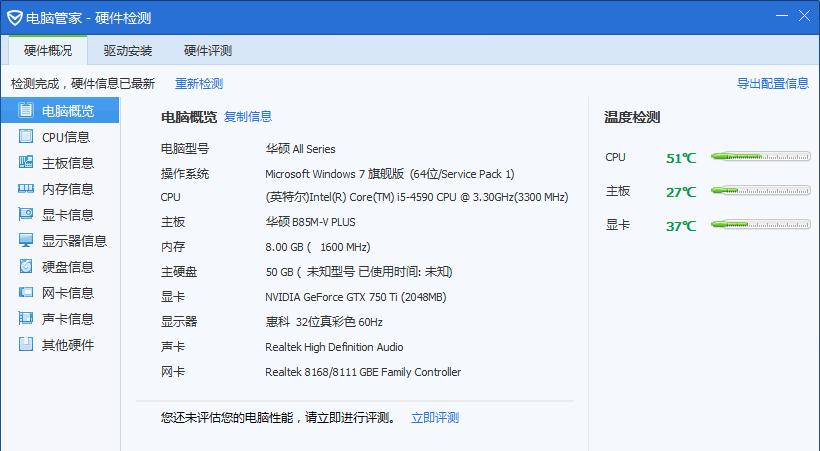Screen dimensions: 820x451
Task: Open 显示器信息 via its monitor icon
Action: tap(26, 240)
